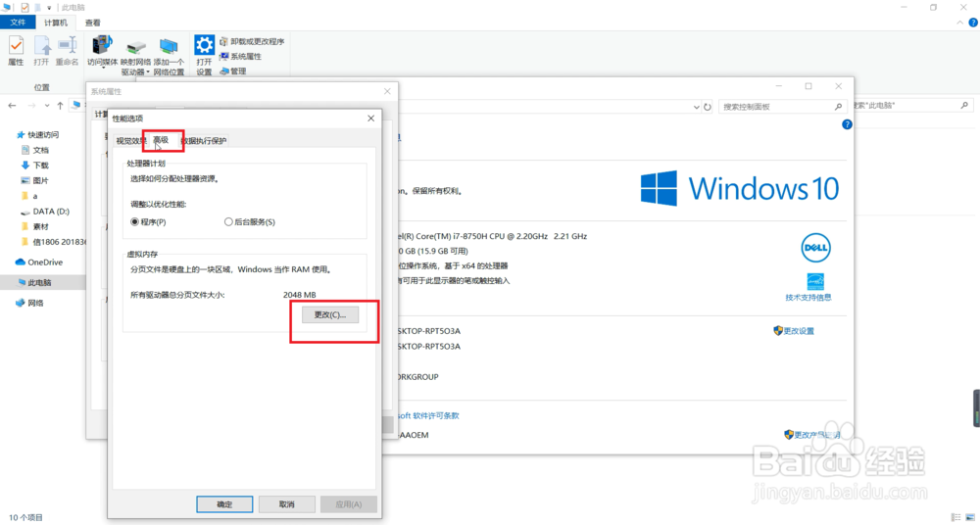Open 素材 folder in navigation pane
980x525 pixels.
pos(35,226)
